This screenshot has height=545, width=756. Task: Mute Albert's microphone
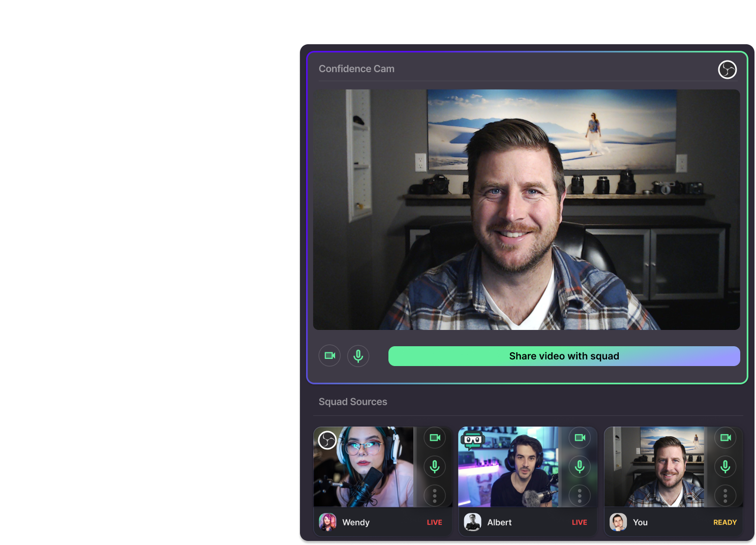coord(580,466)
